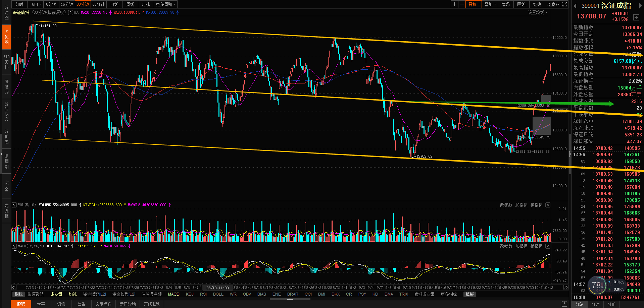Viewport: 644px width, 308px height.
Task: Open 龙虎榜 sidebar item
Action: click(6, 211)
